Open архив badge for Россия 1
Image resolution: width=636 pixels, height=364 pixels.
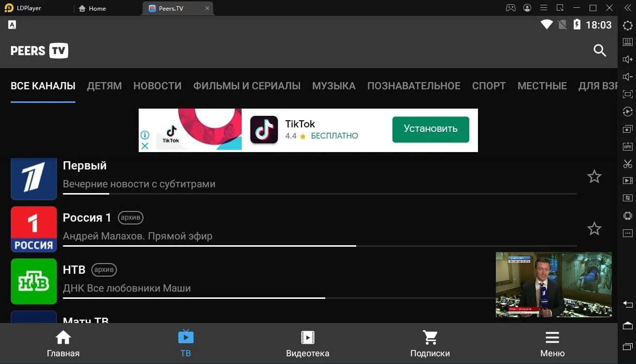(130, 218)
